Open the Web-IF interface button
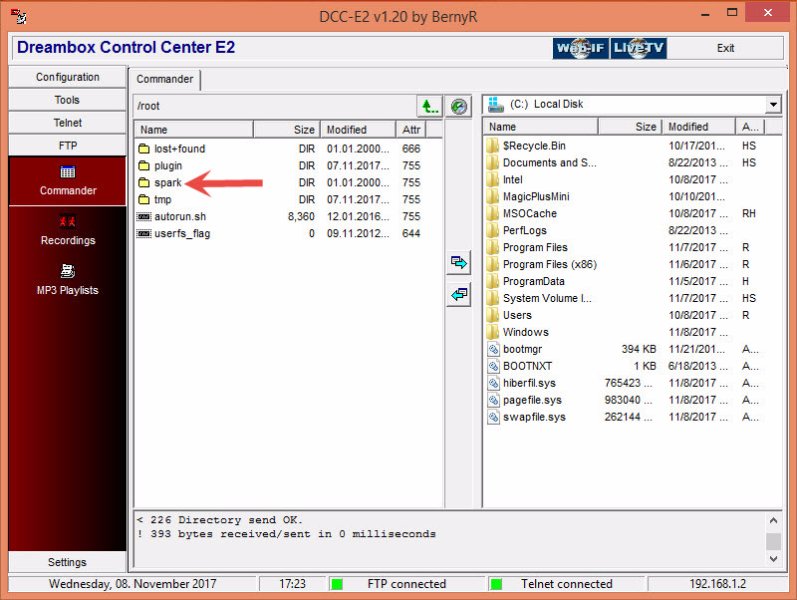The width and height of the screenshot is (797, 600). pyautogui.click(x=580, y=48)
